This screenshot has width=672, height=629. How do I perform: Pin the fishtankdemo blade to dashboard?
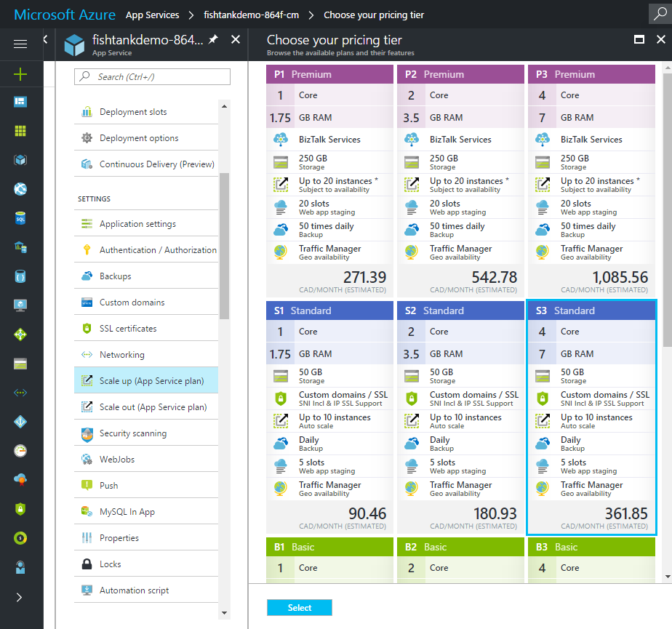point(213,40)
